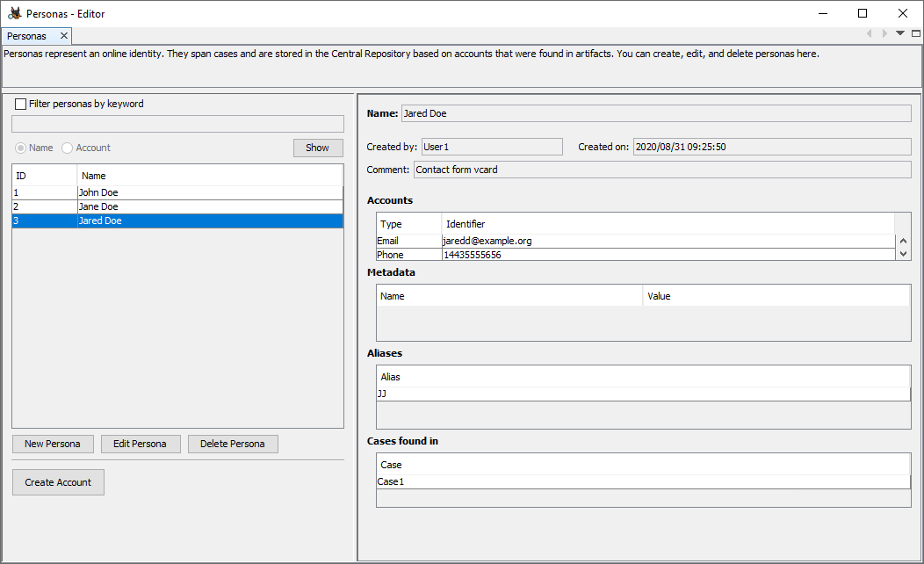The image size is (924, 564).
Task: Switch to the Personas tab
Action: [27, 36]
